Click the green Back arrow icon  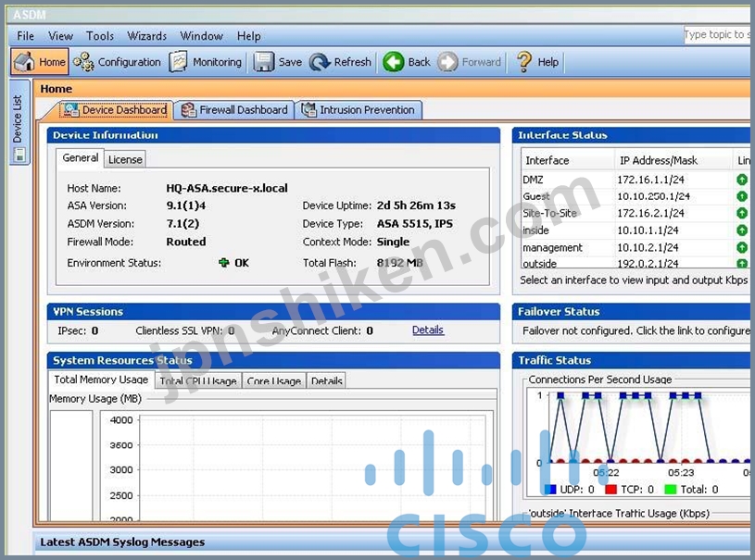point(394,62)
